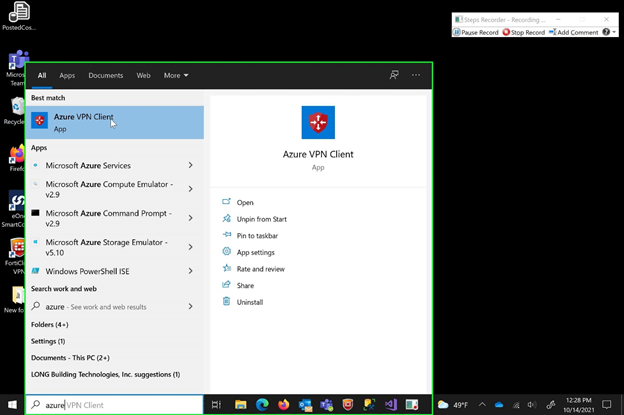Open the notification center icon
This screenshot has height=415, width=624.
[606, 405]
